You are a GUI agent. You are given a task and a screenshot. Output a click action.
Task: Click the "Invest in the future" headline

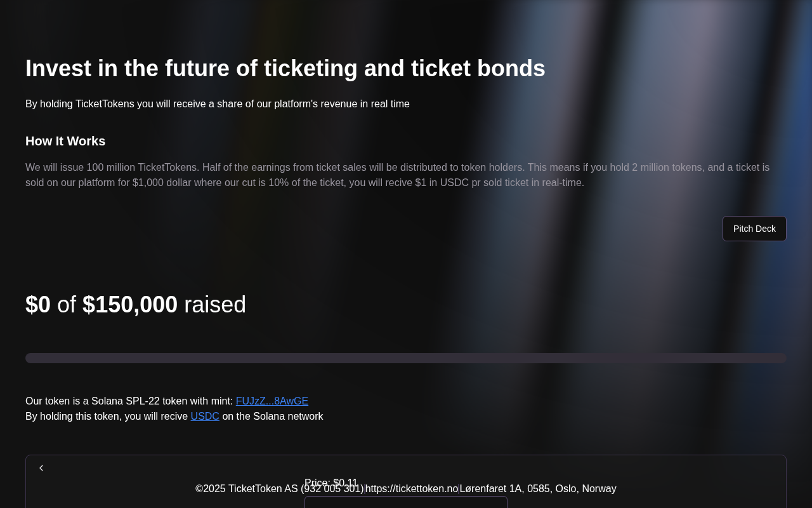click(x=285, y=69)
